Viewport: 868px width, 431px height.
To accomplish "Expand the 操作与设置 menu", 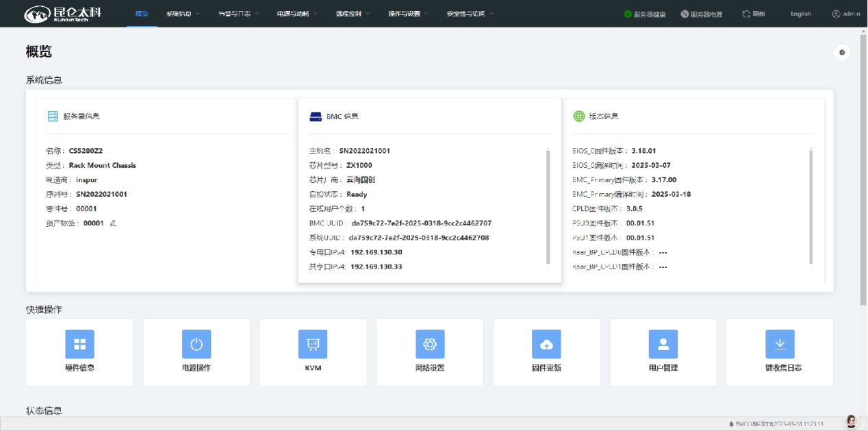I will point(409,14).
